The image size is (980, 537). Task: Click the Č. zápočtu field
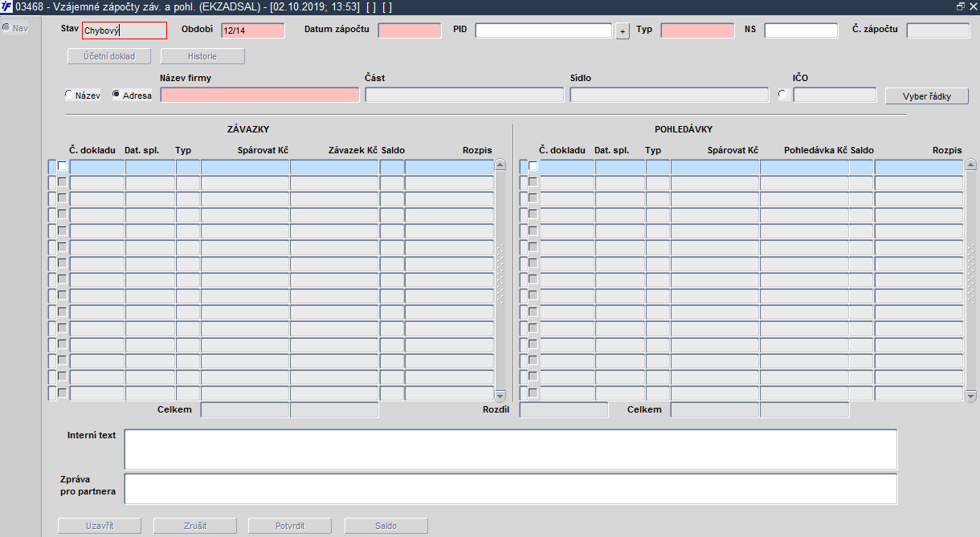938,31
